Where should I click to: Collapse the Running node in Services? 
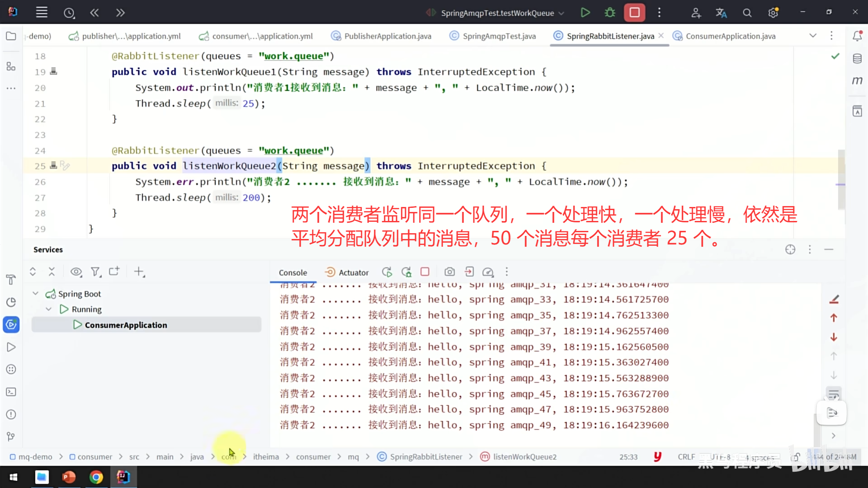pos(48,310)
